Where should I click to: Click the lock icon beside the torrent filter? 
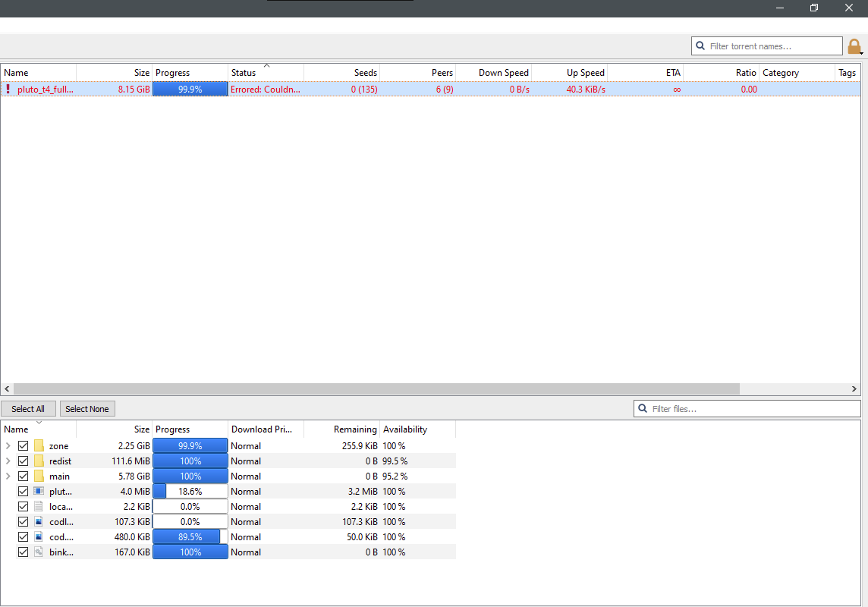854,46
